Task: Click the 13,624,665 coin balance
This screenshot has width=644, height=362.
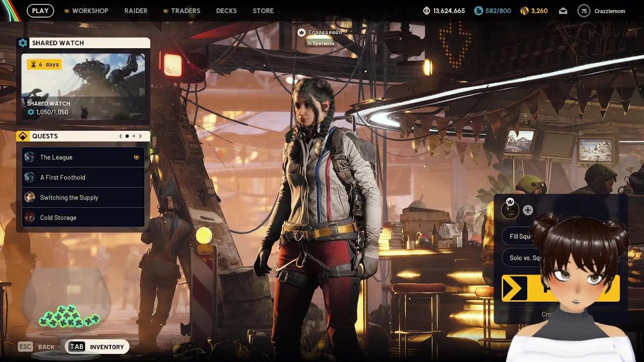Action: click(x=449, y=11)
